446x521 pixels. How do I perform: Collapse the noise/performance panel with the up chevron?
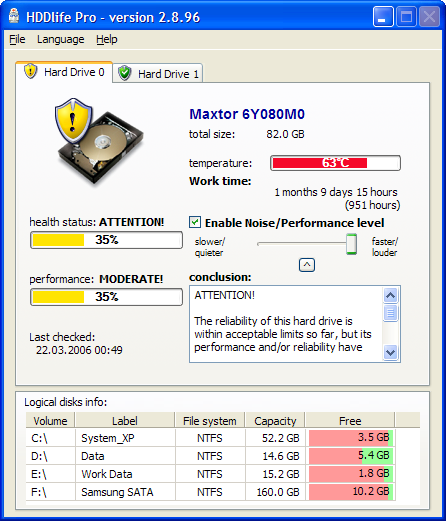pyautogui.click(x=307, y=265)
